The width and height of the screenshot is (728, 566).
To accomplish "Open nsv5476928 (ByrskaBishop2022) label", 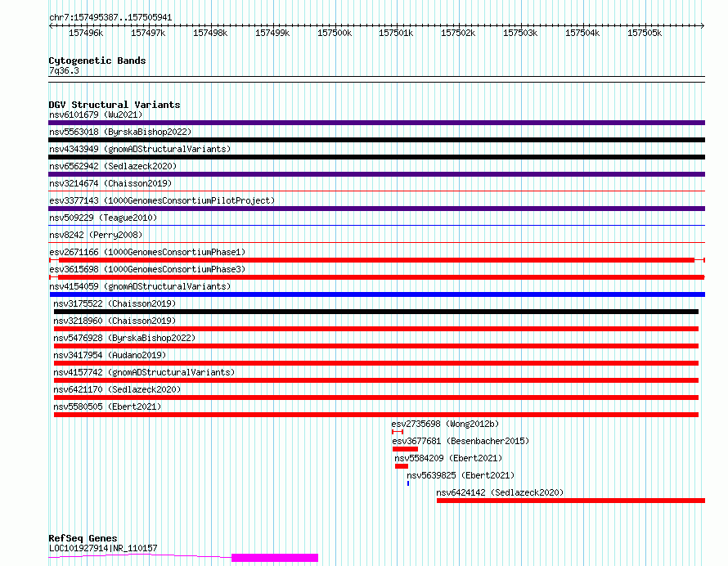I will click(124, 338).
